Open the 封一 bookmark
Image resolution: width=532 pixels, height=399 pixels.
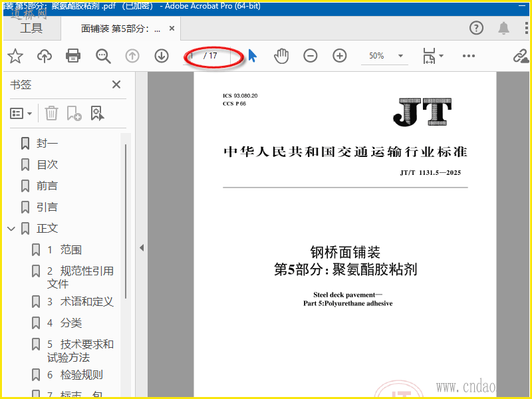(47, 143)
